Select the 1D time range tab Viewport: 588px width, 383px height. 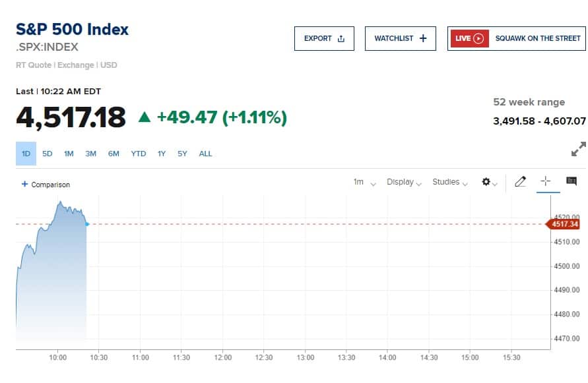click(26, 154)
